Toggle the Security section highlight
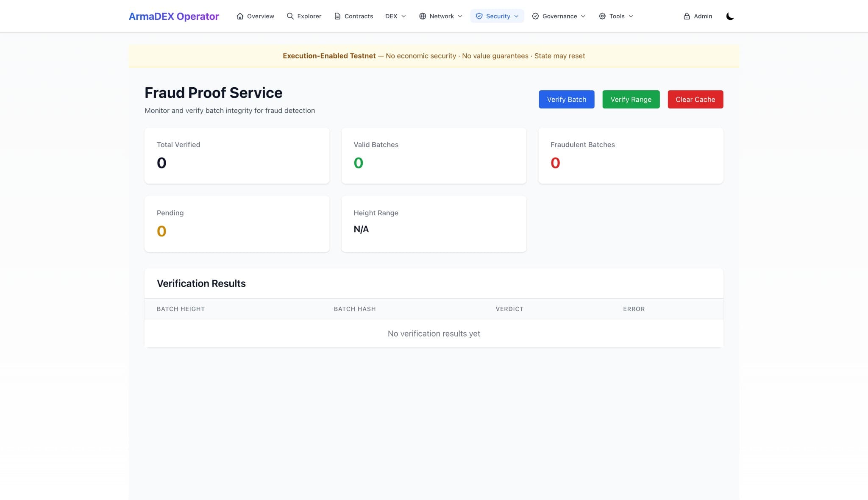Viewport: 868px width, 500px height. click(497, 16)
